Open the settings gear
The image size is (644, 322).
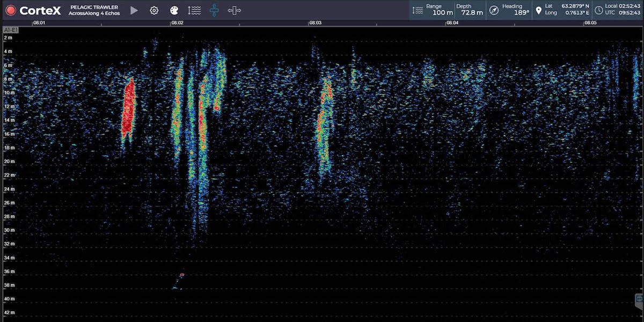[154, 10]
